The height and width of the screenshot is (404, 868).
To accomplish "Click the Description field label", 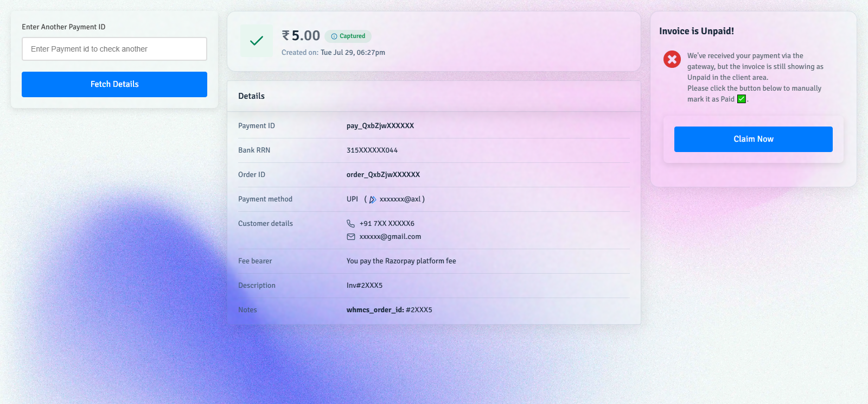I will point(257,286).
